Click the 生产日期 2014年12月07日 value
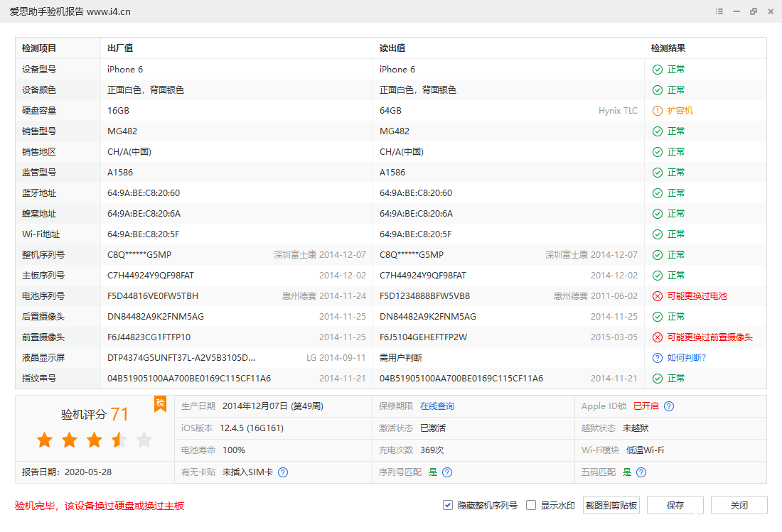The image size is (782, 532). tap(273, 406)
